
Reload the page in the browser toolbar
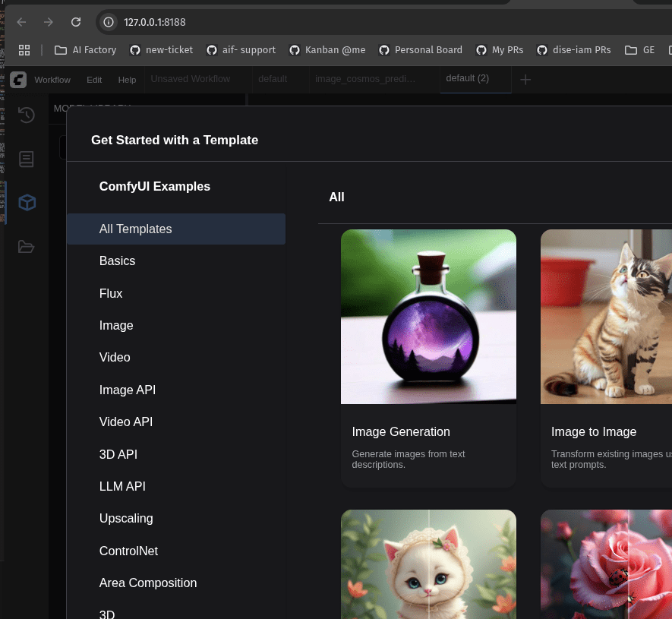(75, 22)
